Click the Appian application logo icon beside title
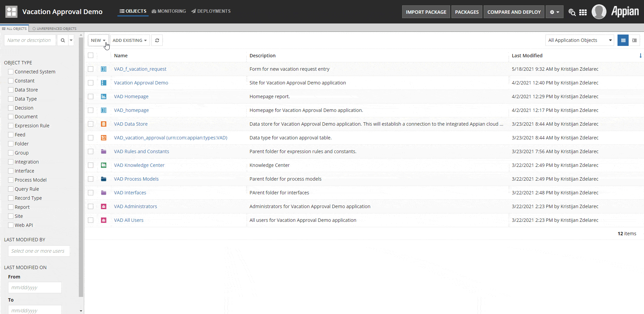The width and height of the screenshot is (644, 314). point(11,12)
